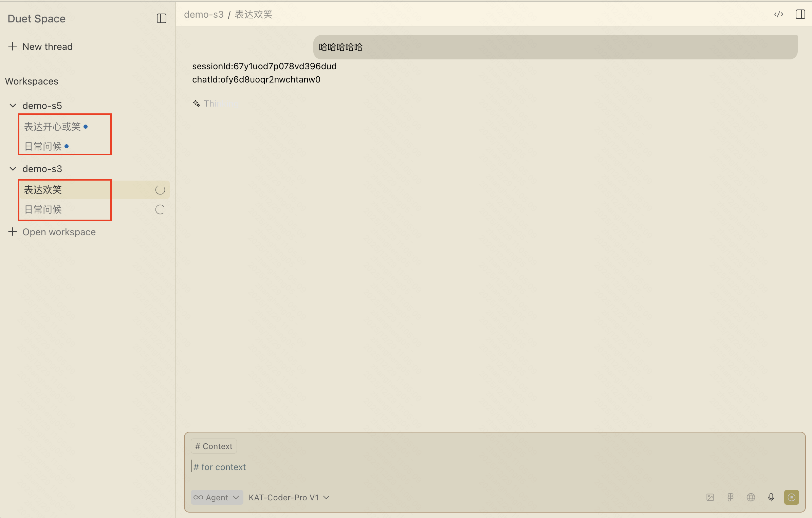The image size is (812, 518).
Task: Select 日常问候 thread under demo-s3
Action: point(43,209)
